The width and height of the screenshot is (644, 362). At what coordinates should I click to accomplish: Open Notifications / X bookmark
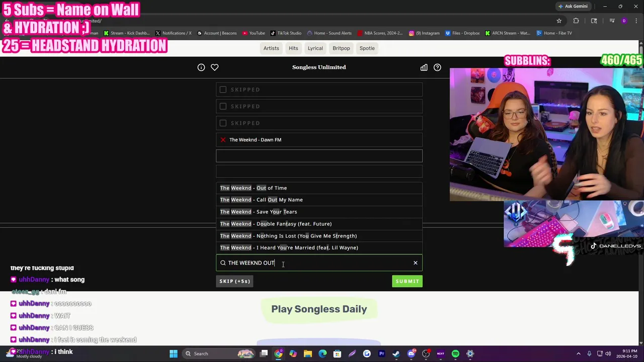(x=174, y=33)
